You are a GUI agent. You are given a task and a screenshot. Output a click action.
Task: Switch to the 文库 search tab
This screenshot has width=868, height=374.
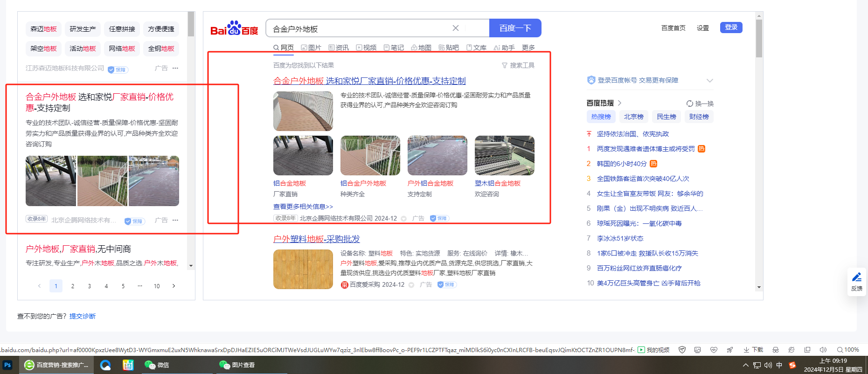[476, 48]
